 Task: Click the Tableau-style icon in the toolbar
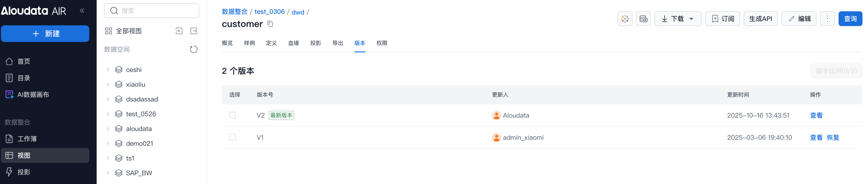[624, 19]
